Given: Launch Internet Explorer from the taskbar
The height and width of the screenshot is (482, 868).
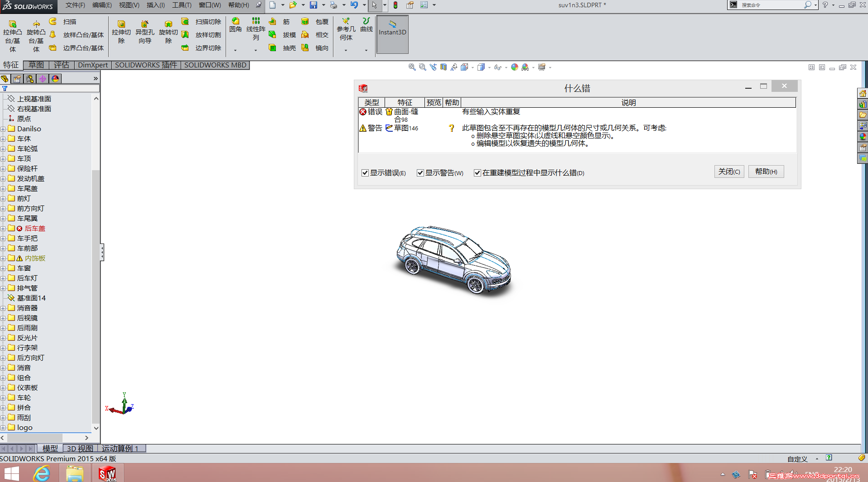Looking at the screenshot, I should tap(42, 473).
